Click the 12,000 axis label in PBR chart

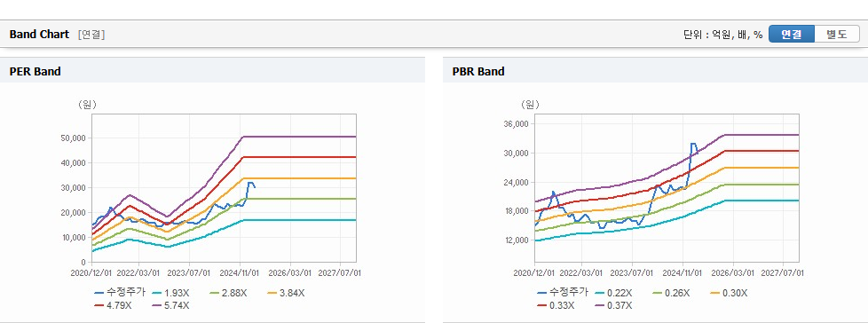[517, 240]
